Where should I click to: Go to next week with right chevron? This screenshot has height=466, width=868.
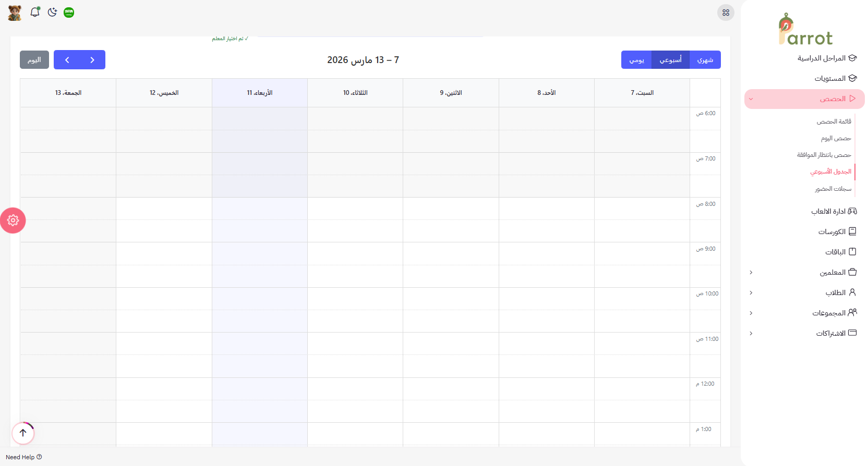tap(92, 60)
